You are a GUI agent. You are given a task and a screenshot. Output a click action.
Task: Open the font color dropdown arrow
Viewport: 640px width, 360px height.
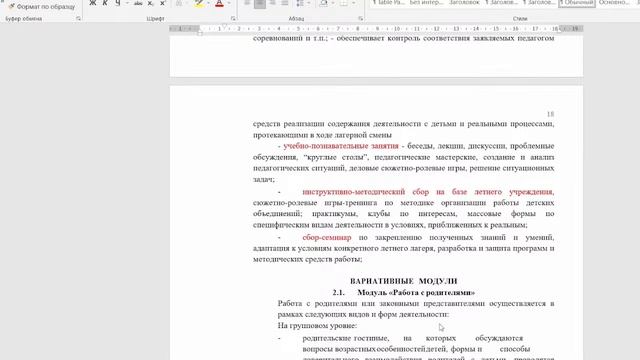point(229,3)
